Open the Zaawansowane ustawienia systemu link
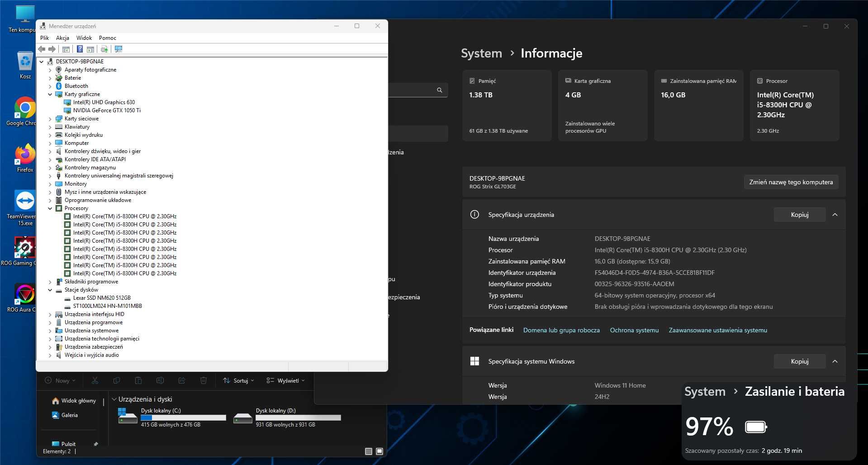Viewport: 868px width, 465px height. (x=718, y=330)
